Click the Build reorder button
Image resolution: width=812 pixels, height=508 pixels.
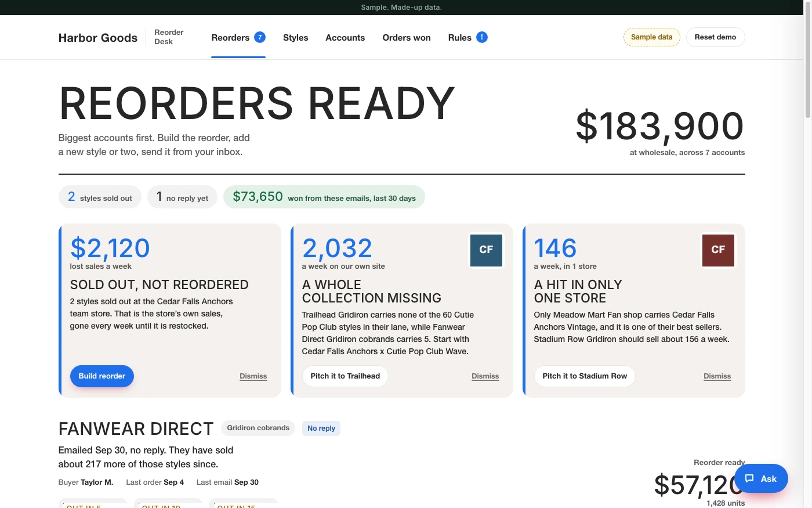coord(102,376)
